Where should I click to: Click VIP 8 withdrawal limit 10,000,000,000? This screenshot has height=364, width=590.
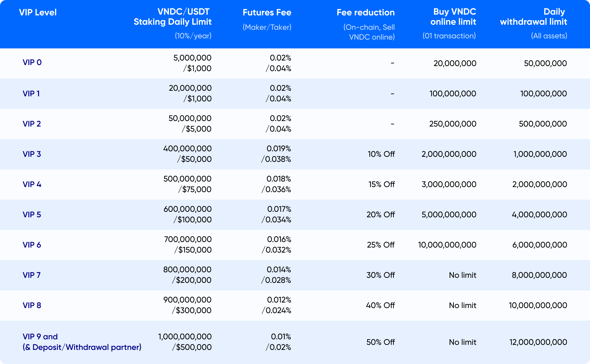click(x=538, y=305)
